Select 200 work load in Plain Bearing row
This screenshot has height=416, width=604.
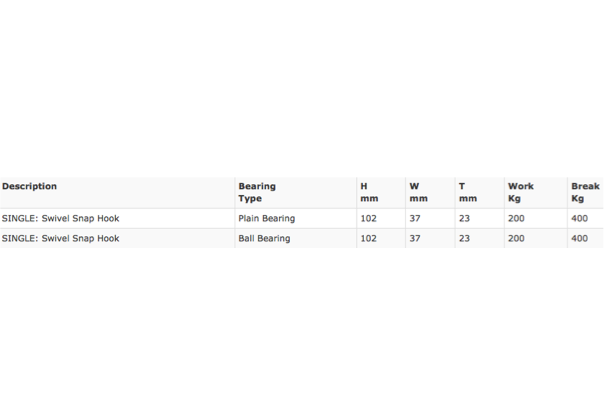pos(516,218)
